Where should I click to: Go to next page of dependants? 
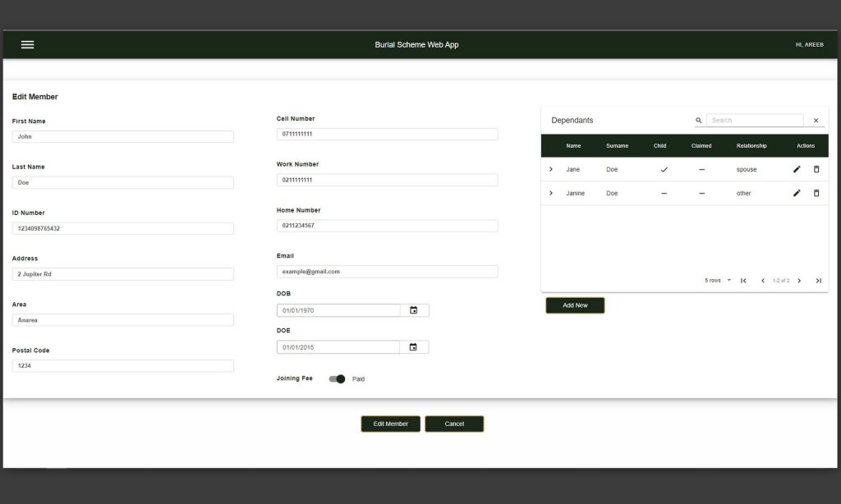799,281
